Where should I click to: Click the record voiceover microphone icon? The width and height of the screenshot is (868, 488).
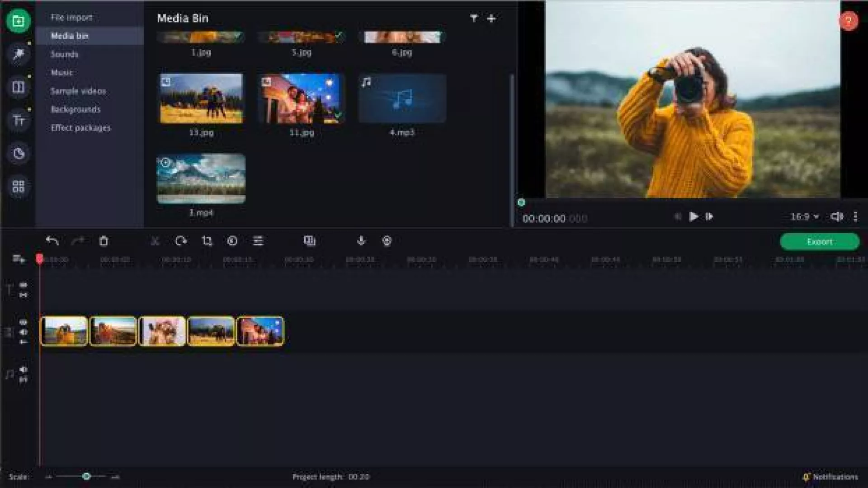click(x=361, y=241)
